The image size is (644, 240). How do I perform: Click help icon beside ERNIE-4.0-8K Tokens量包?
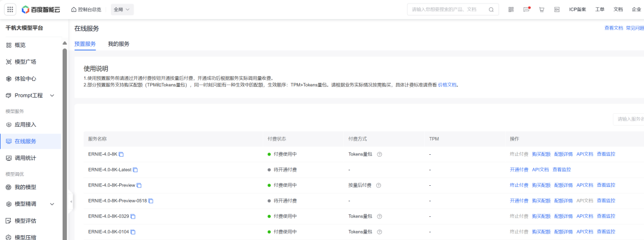379,154
